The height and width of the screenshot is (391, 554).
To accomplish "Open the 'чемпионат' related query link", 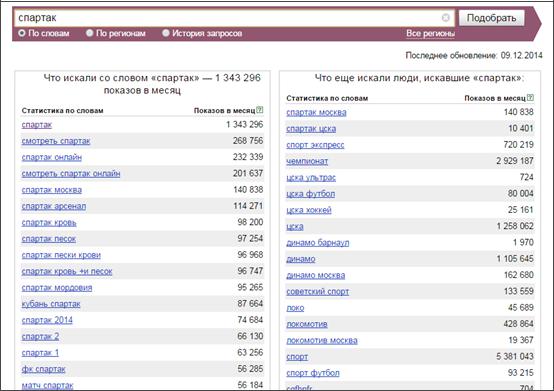I will point(307,161).
